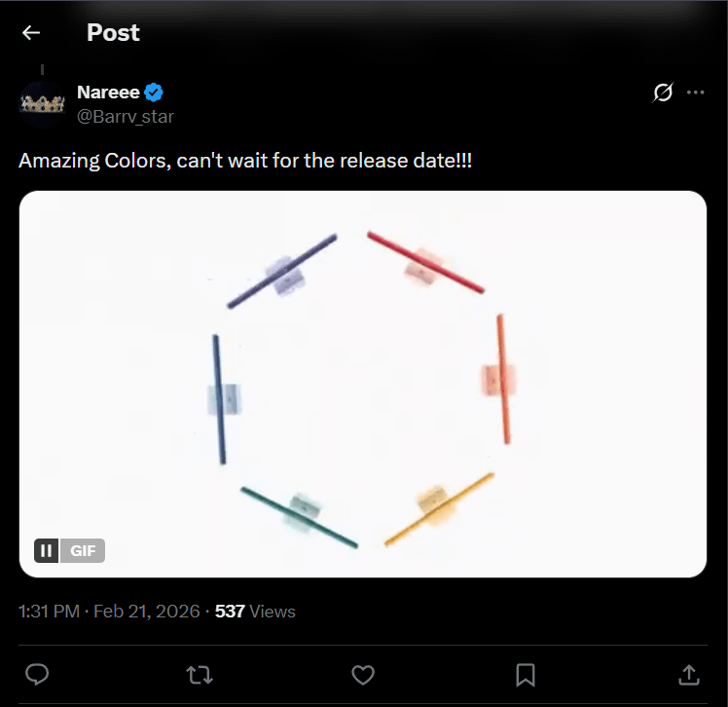Open the Grok explain-this-post icon
728x707 pixels.
(x=663, y=93)
